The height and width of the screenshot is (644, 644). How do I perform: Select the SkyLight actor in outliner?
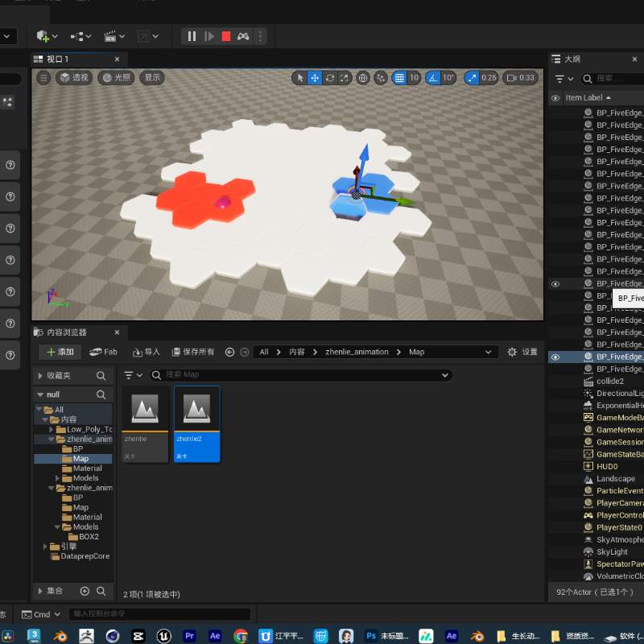(612, 552)
